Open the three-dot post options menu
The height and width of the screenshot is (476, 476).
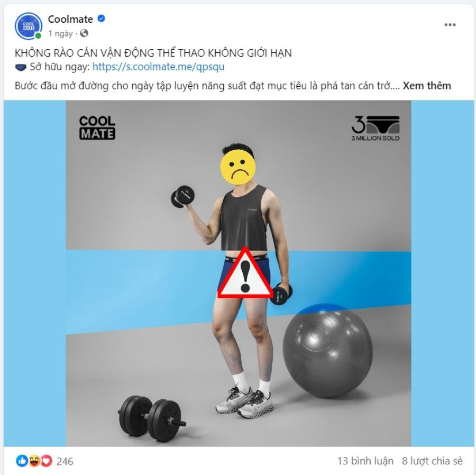point(450,25)
